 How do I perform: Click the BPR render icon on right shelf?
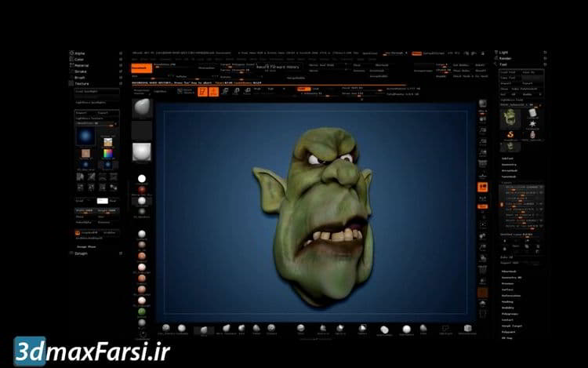(483, 104)
